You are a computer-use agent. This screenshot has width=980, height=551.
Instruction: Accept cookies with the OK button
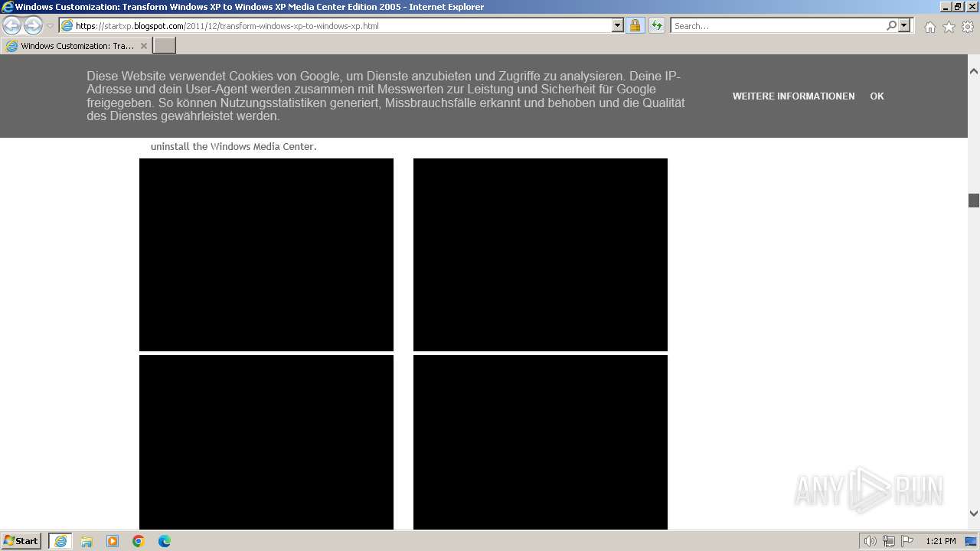[877, 96]
